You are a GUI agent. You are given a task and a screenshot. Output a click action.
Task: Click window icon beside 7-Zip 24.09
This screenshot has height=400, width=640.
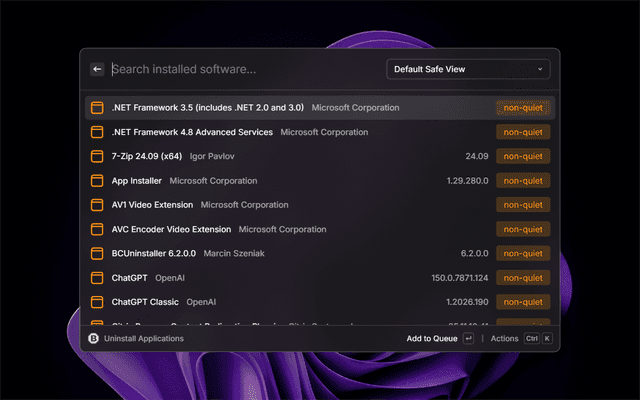tap(97, 156)
